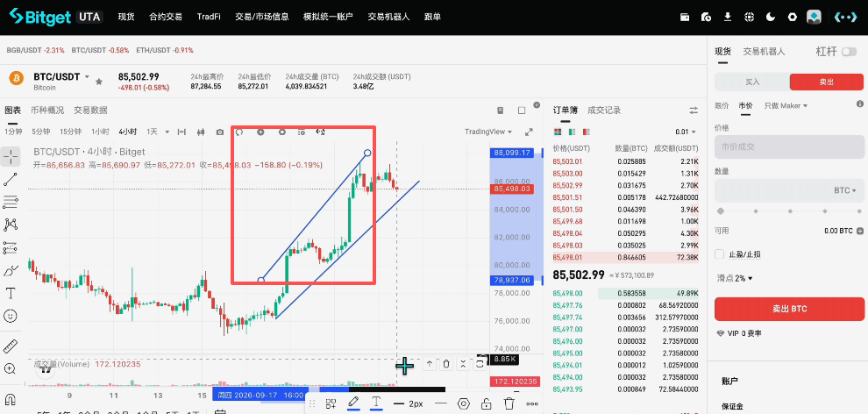Screen dimensions: 868x414
Task: Add BTC/USDT to favorites with star
Action: click(x=98, y=82)
